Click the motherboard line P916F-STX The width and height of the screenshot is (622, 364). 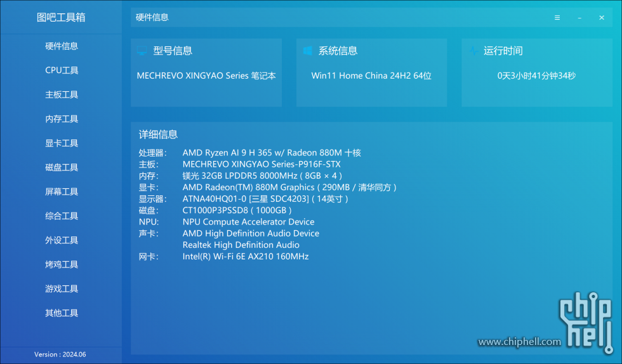261,164
